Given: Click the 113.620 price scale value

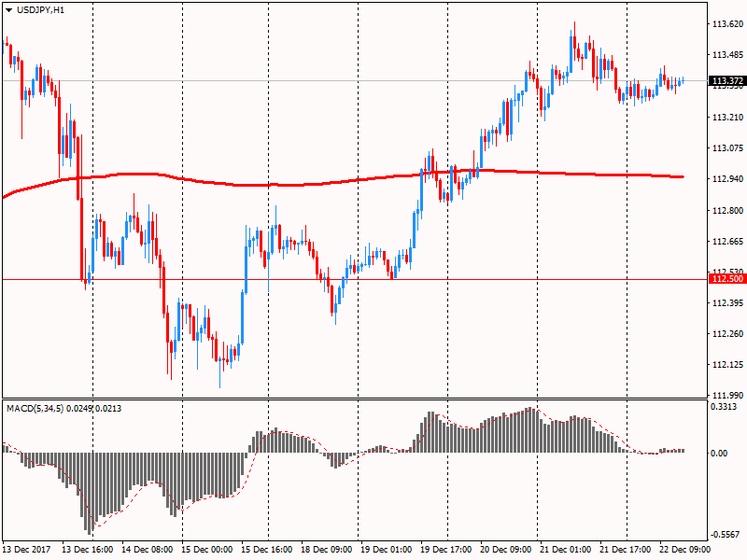Looking at the screenshot, I should tap(727, 24).
